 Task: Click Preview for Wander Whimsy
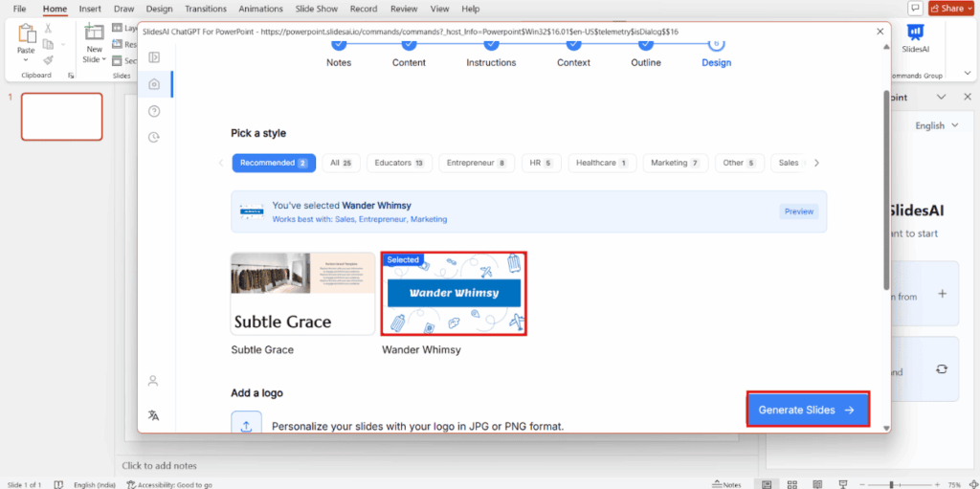point(798,211)
